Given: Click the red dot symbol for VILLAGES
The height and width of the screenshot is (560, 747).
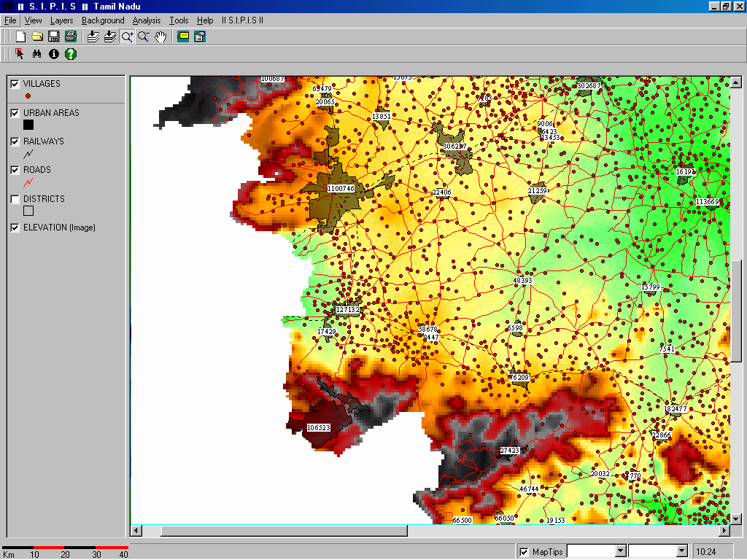Looking at the screenshot, I should pos(28,96).
